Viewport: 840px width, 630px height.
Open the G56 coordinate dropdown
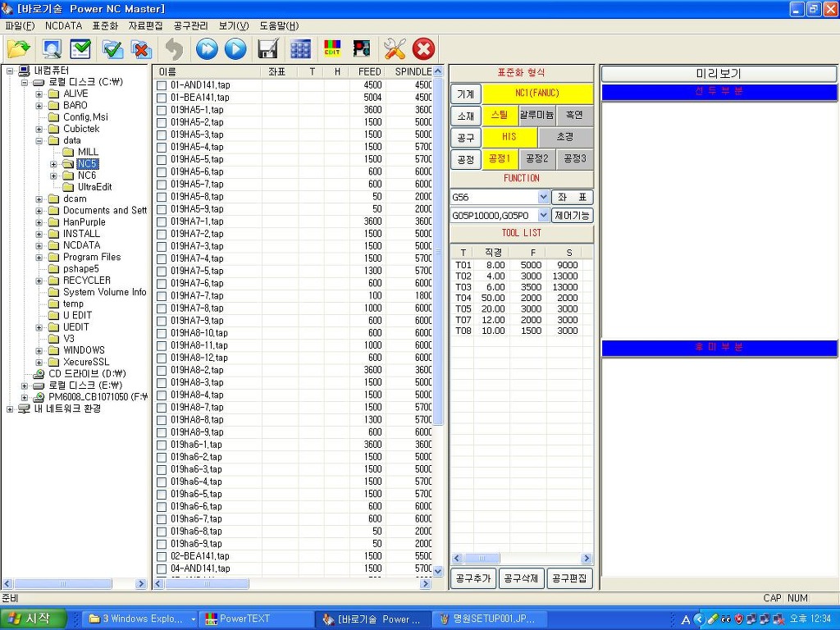click(x=543, y=197)
